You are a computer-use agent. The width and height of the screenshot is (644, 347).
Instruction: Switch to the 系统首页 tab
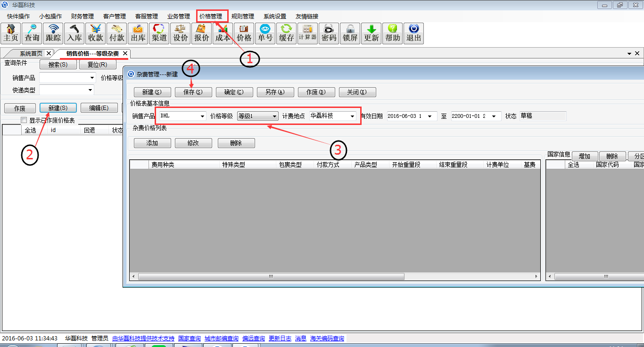pyautogui.click(x=31, y=53)
